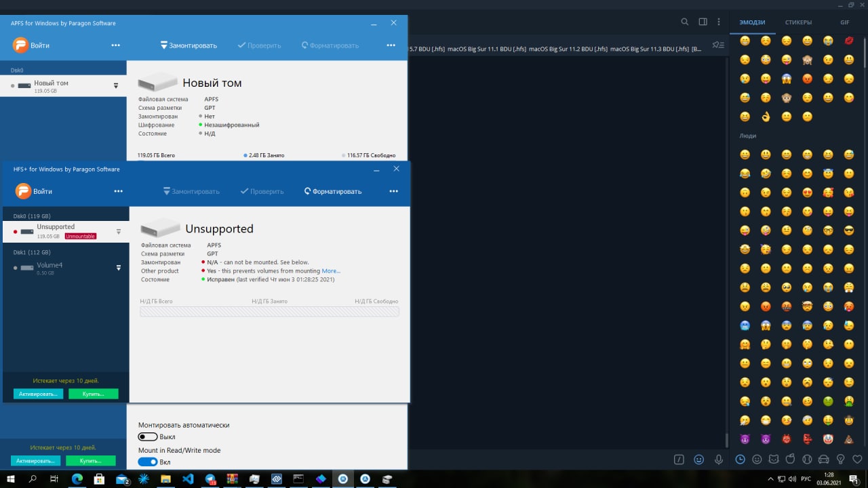Viewport: 868px width, 488px height.
Task: Expand the Новый том eject arrow in the APFS sidebar
Action: pos(116,85)
